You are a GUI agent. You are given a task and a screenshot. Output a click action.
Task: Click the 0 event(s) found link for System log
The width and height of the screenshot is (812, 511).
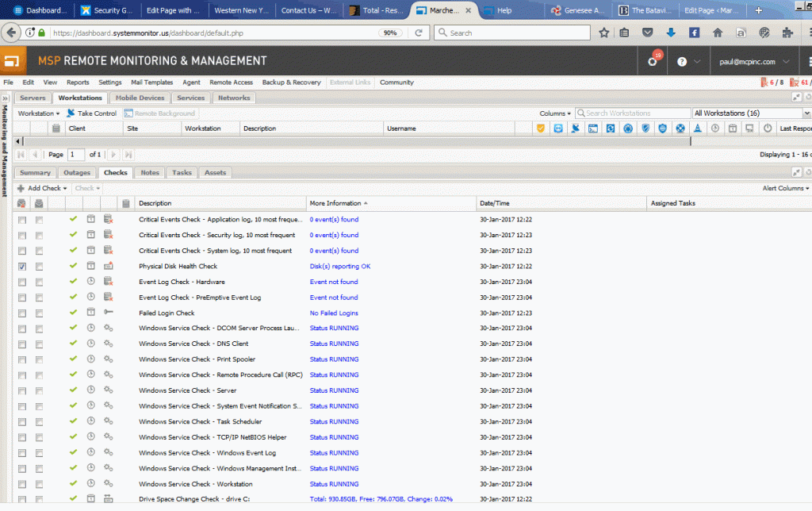point(334,250)
